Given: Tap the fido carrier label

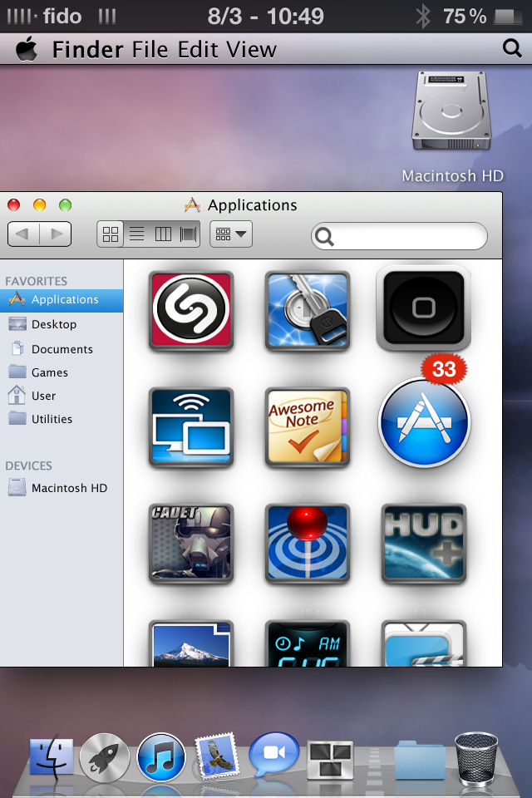Looking at the screenshot, I should pos(62,17).
